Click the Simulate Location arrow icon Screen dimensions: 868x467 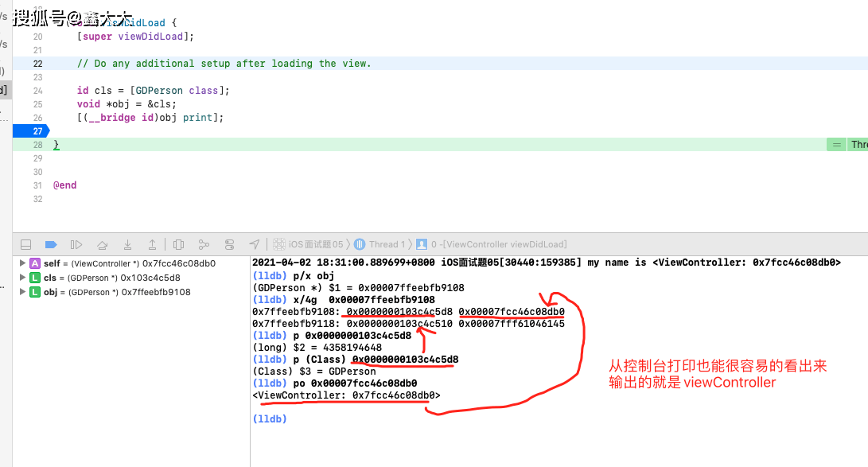click(x=254, y=244)
